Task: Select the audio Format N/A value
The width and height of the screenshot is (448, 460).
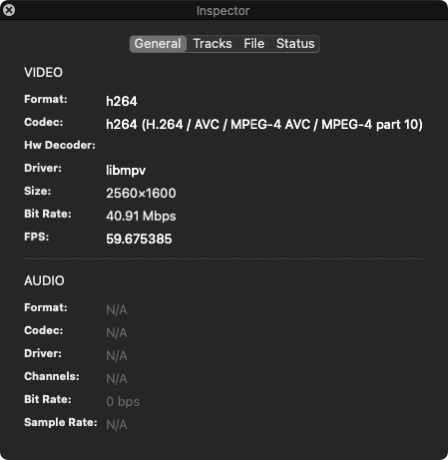Action: [117, 310]
